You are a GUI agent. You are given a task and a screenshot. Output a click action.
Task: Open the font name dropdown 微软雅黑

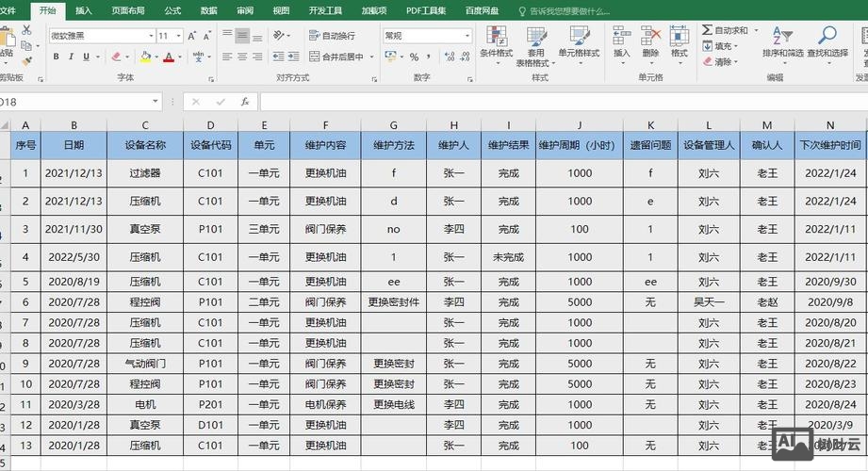tap(151, 36)
